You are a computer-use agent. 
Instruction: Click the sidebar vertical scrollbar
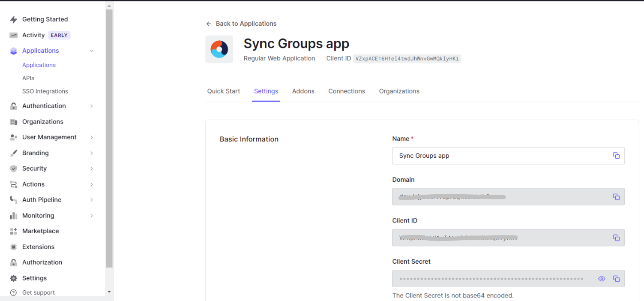point(109,137)
